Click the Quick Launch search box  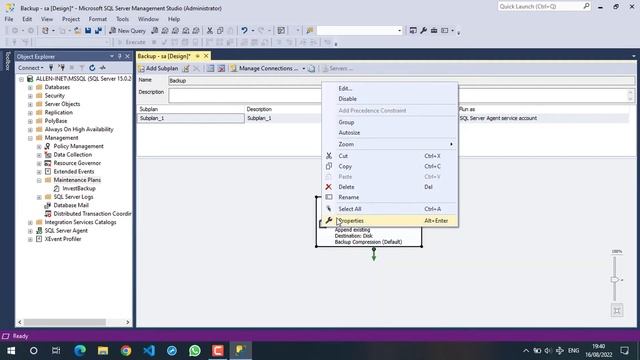click(544, 7)
